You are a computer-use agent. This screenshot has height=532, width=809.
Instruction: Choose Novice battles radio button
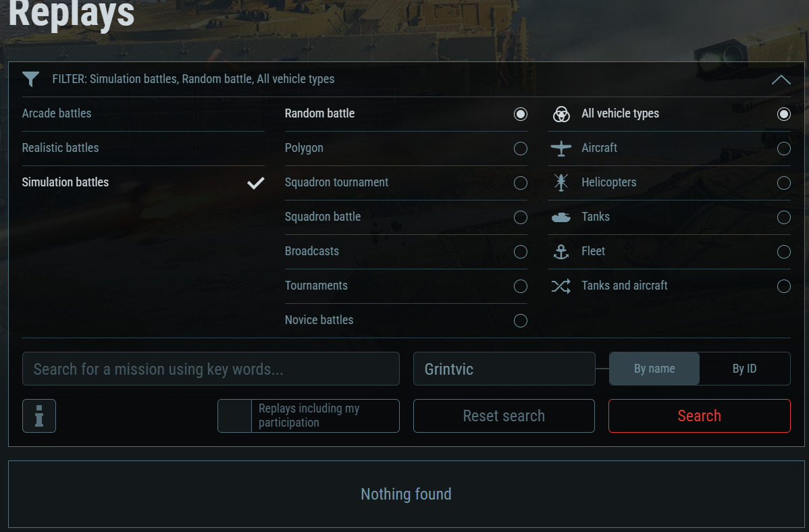(x=520, y=321)
